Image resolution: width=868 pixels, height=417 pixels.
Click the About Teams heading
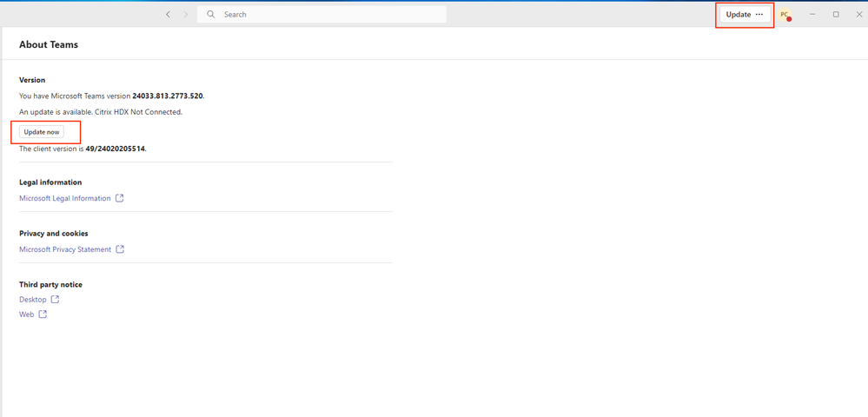49,45
